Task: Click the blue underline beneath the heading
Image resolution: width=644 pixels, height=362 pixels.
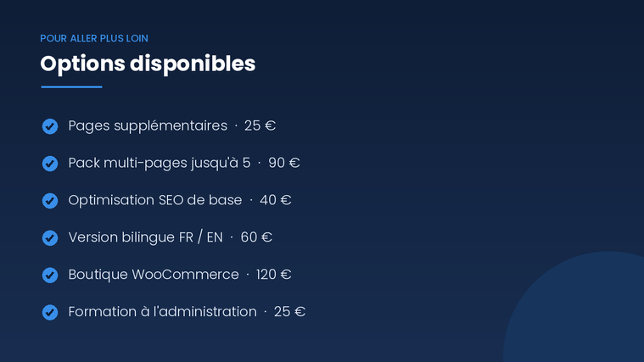Action: (71, 87)
